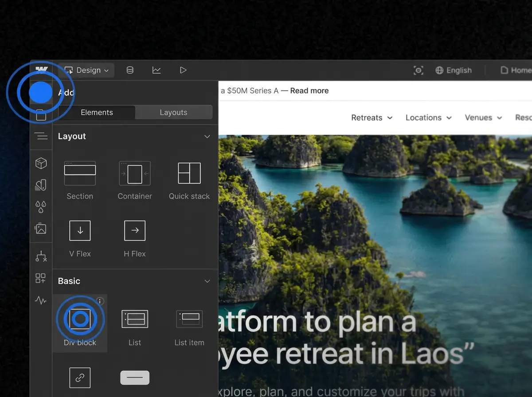The image size is (532, 397).
Task: Click the Div block info icon
Action: click(x=100, y=301)
